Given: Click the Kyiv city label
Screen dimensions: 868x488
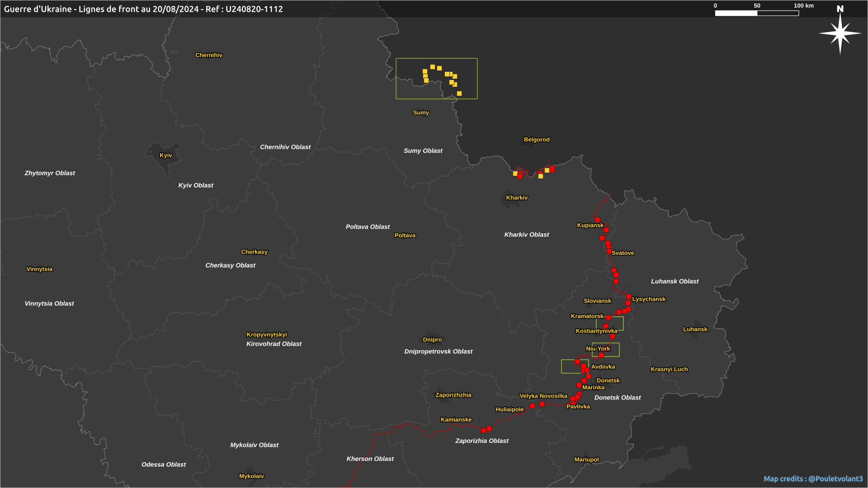Looking at the screenshot, I should [165, 155].
